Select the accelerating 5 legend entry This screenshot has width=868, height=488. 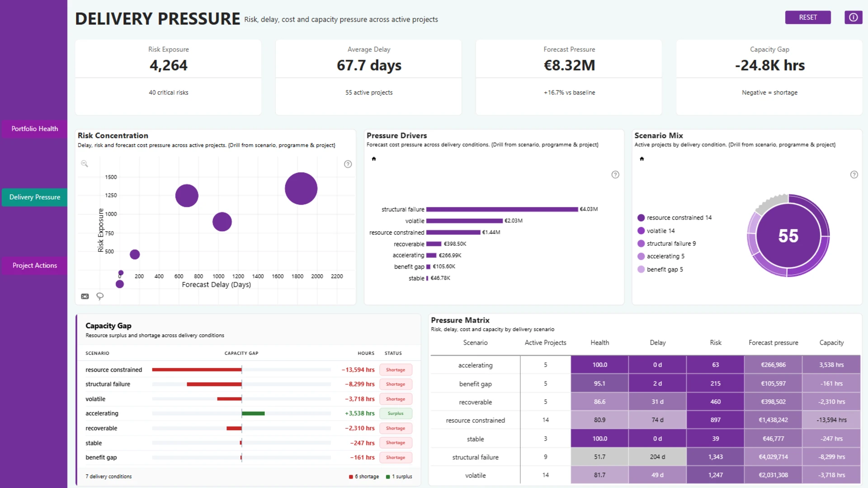[x=661, y=256]
